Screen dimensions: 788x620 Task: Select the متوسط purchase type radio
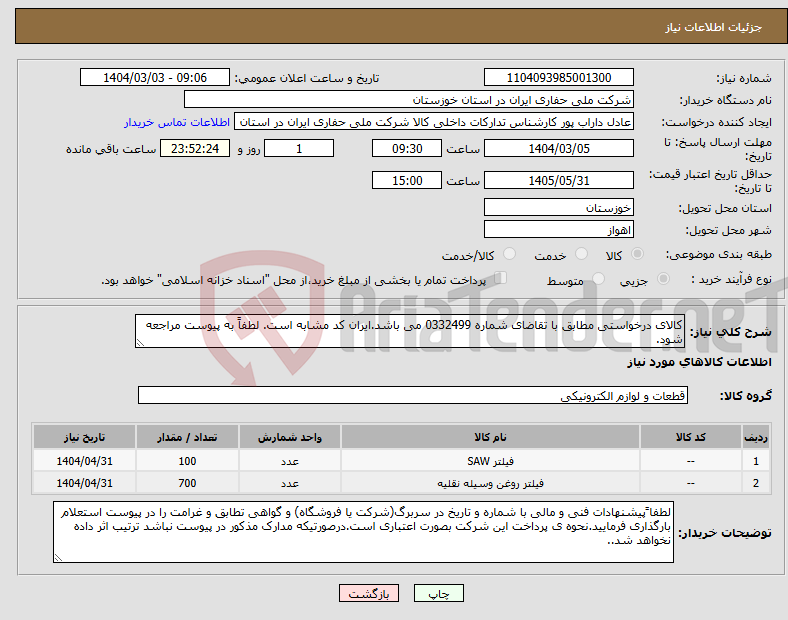coord(599,279)
